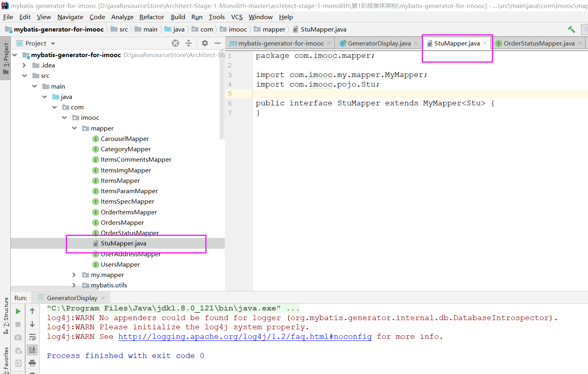This screenshot has width=588, height=374.
Task: Collapse the main folder
Action: [x=34, y=86]
